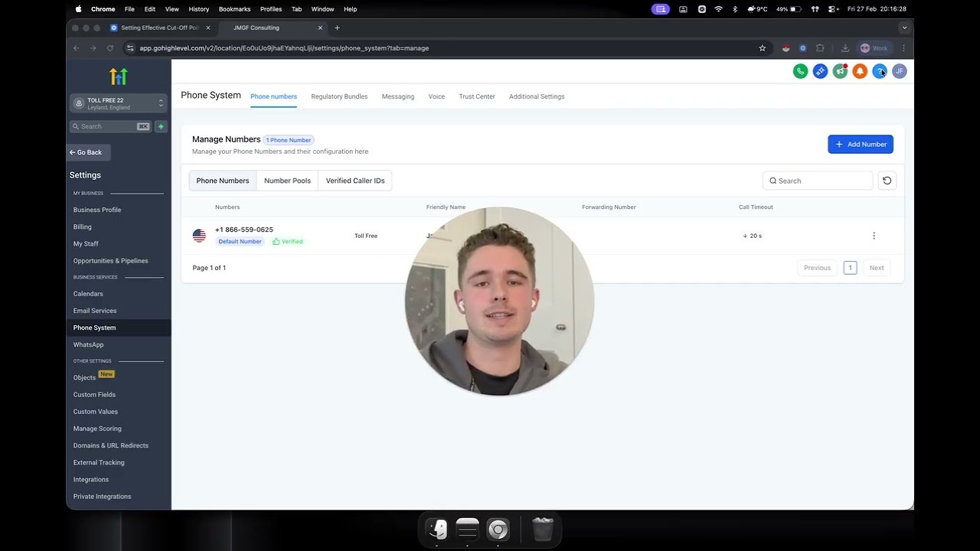The image size is (980, 551).
Task: Click the Previous pagination button
Action: pyautogui.click(x=817, y=268)
